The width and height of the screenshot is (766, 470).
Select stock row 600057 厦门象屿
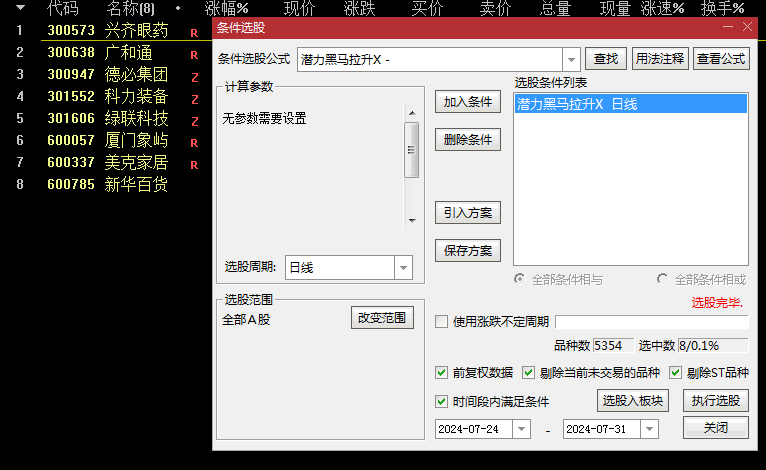coord(107,140)
